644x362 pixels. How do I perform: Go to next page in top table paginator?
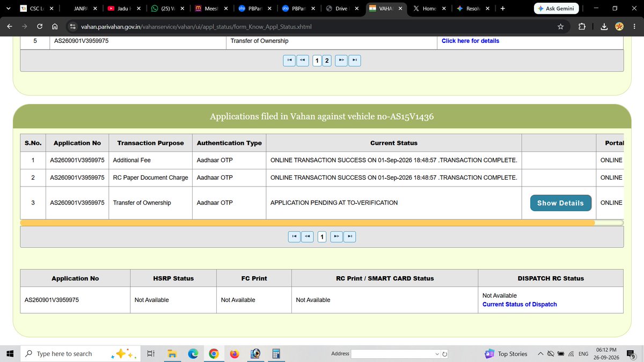tap(341, 60)
